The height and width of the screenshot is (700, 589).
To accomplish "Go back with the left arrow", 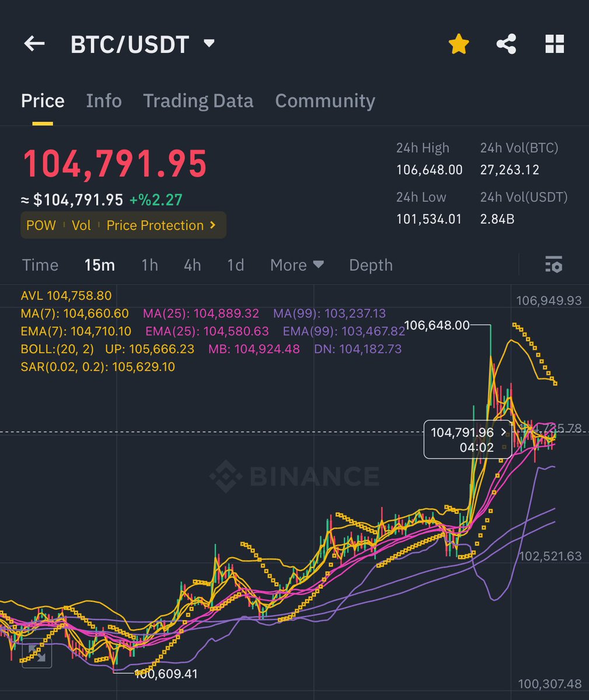I will tap(34, 44).
